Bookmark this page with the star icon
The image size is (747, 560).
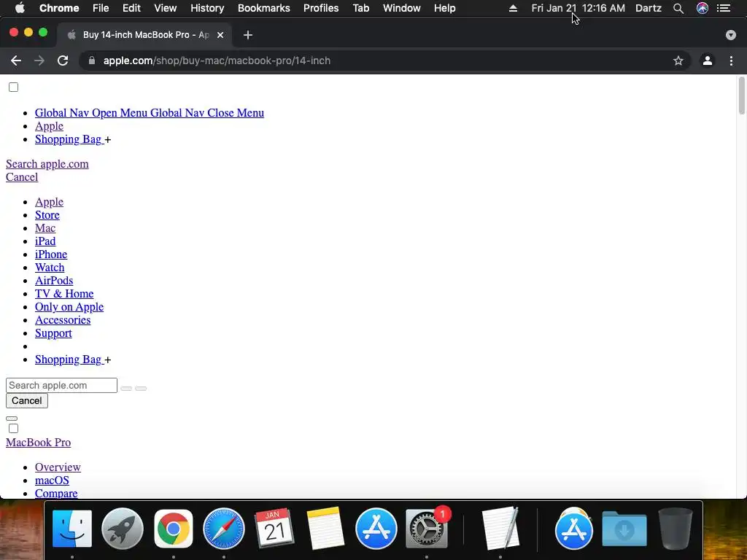pyautogui.click(x=678, y=61)
